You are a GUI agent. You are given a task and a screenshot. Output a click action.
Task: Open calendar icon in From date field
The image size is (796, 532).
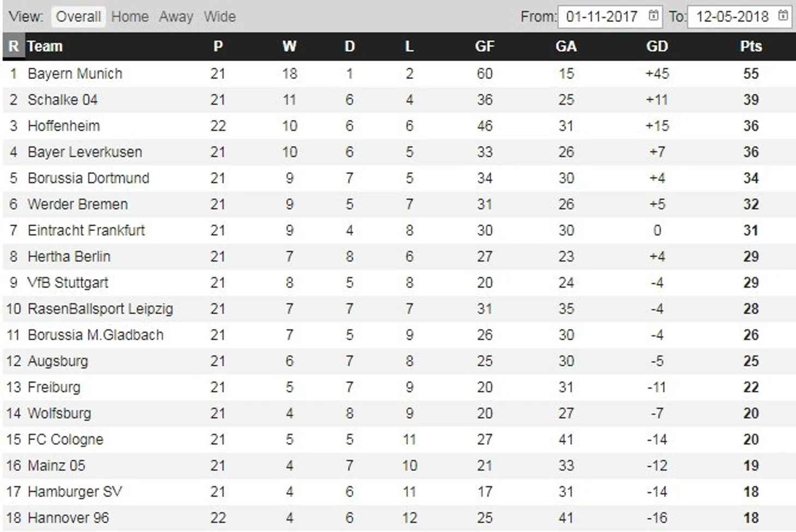[x=654, y=15]
